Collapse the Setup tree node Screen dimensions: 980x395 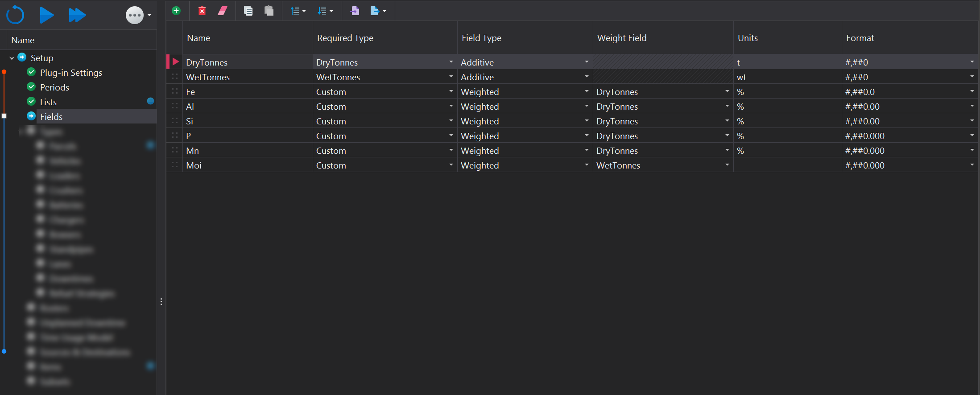point(12,58)
